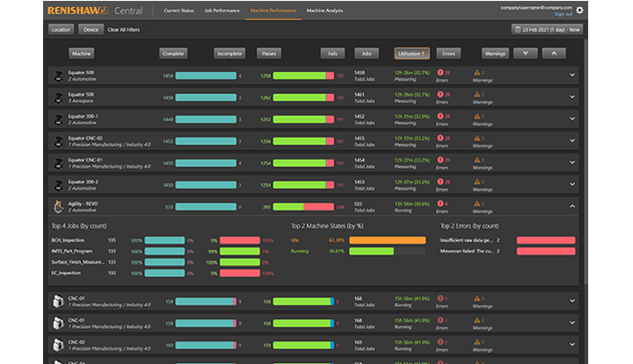Click the CNC-02 machine tool icon
633x364 pixels.
tap(59, 345)
